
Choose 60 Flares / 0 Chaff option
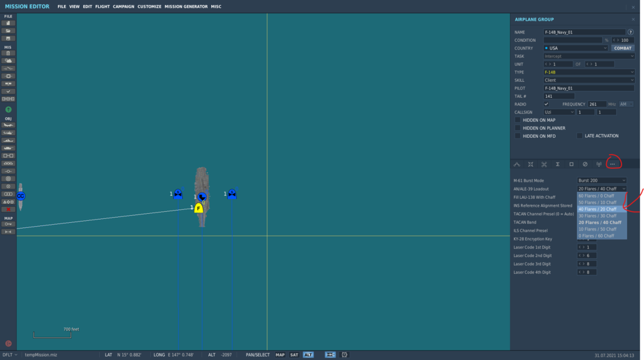point(601,196)
